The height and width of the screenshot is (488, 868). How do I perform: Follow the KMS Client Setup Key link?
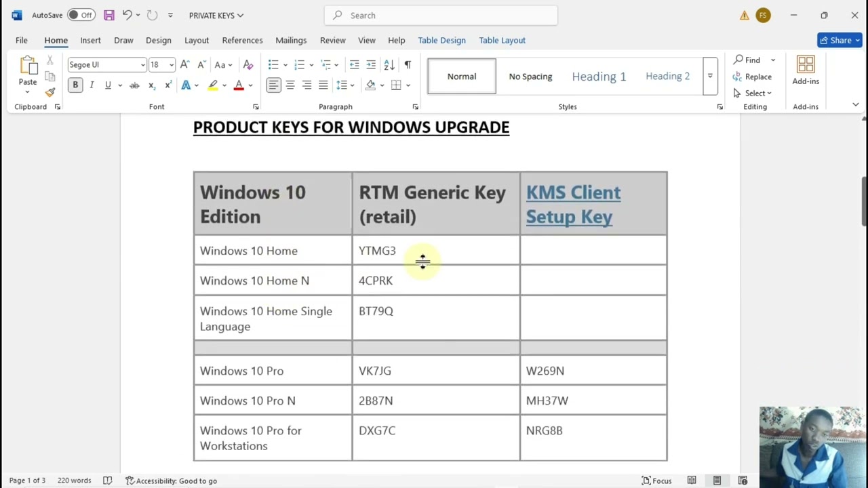[x=573, y=204]
